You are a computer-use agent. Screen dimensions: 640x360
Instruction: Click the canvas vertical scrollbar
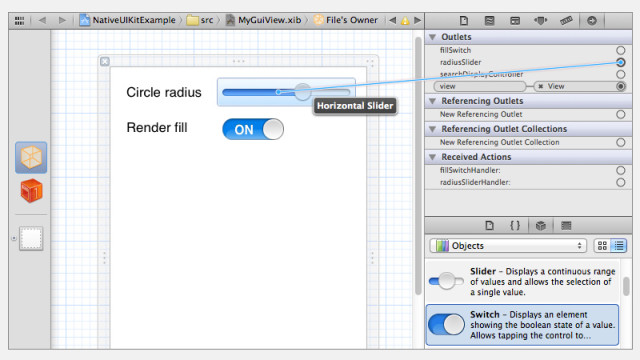tap(418, 165)
